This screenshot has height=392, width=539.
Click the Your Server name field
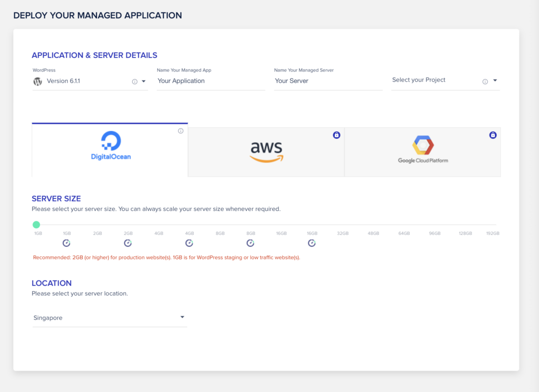click(x=328, y=81)
